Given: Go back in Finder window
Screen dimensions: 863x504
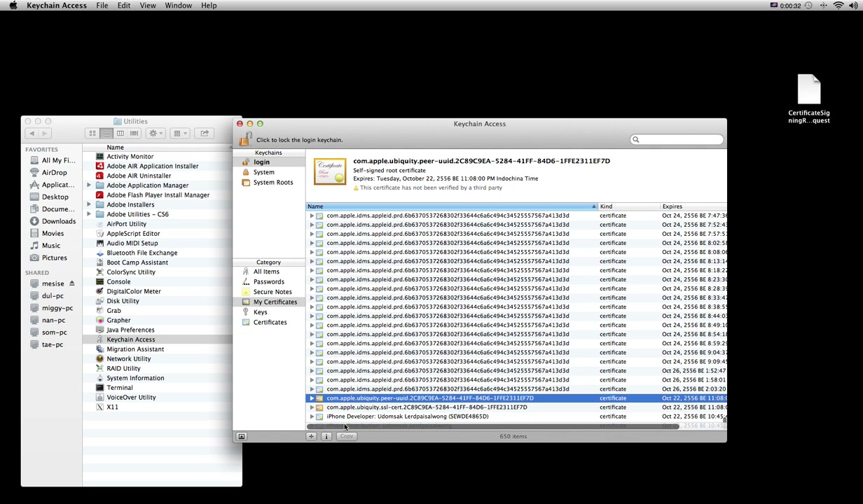Looking at the screenshot, I should (32, 133).
